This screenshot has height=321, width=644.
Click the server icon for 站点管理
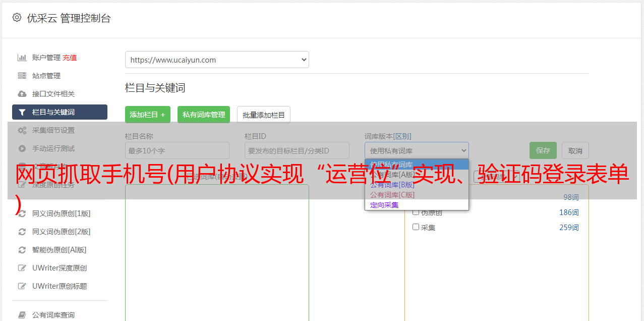point(22,76)
